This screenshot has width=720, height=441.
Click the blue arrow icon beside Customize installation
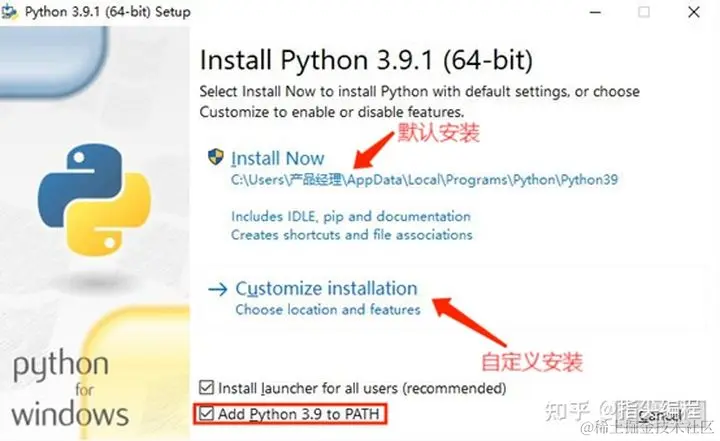pyautogui.click(x=218, y=289)
